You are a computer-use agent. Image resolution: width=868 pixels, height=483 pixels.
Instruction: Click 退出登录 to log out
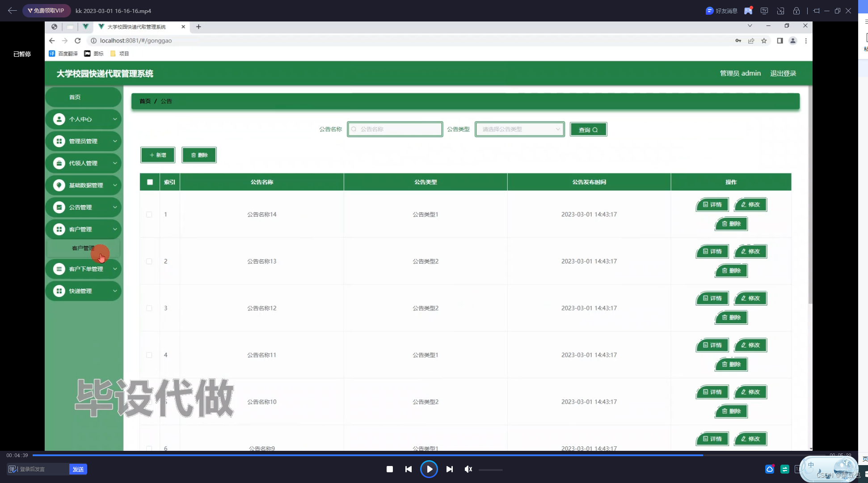coord(783,73)
